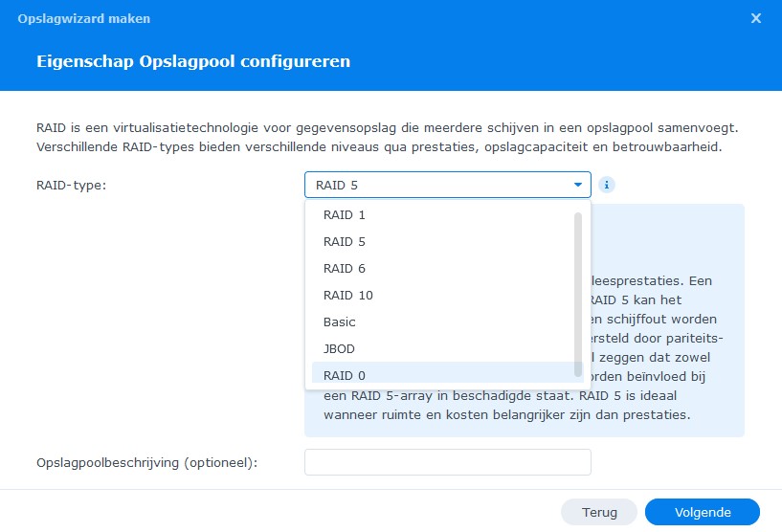Click the RAID-type field label
This screenshot has height=532, width=782.
point(72,185)
